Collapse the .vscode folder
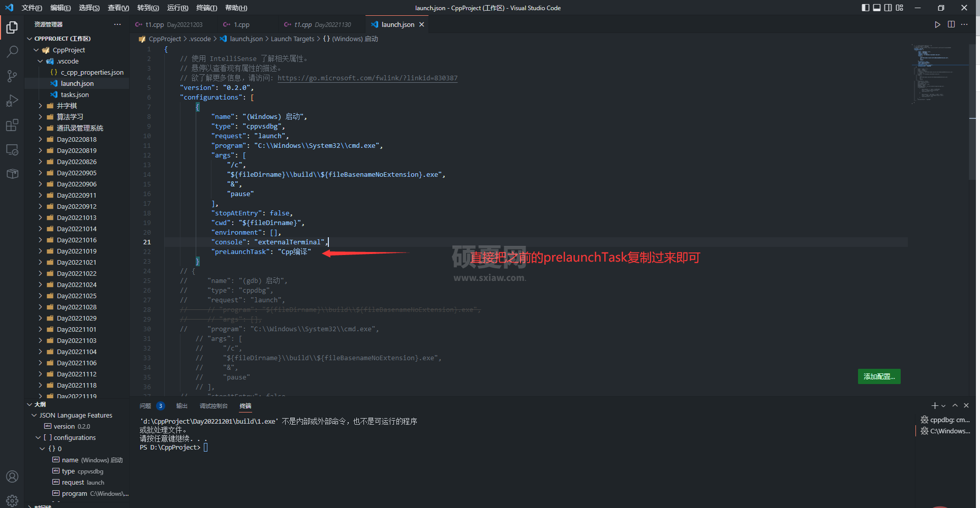980x508 pixels. (x=40, y=61)
